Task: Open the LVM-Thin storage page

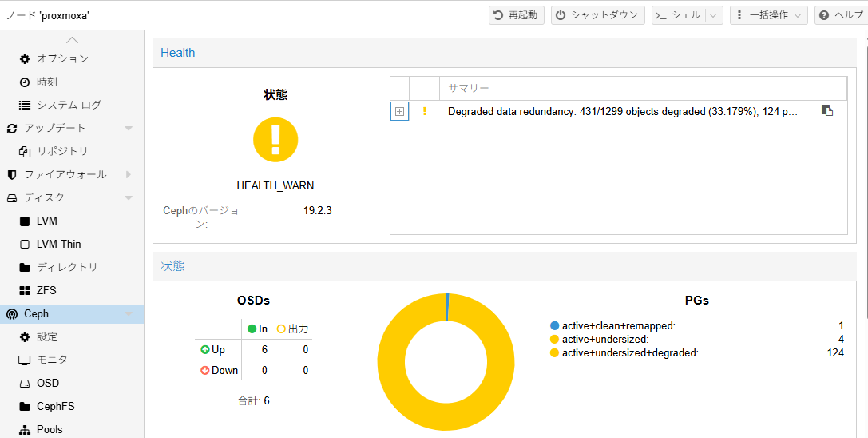Action: [x=58, y=244]
